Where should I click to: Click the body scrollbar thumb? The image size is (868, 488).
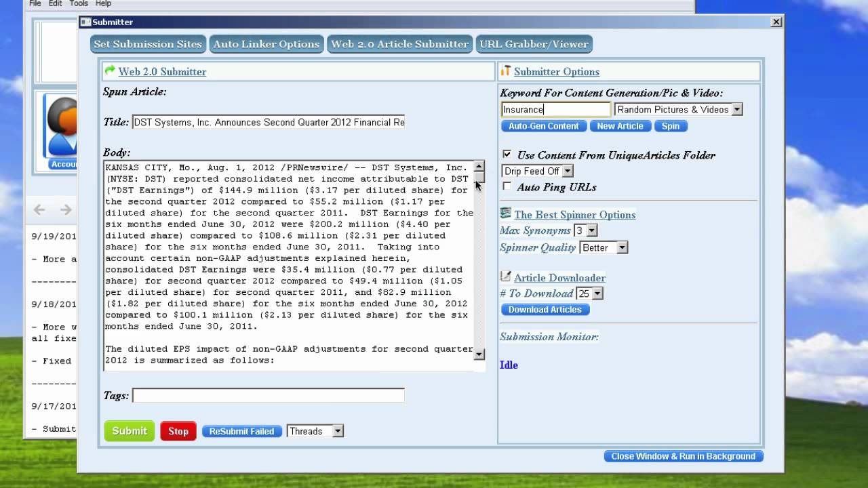(479, 177)
